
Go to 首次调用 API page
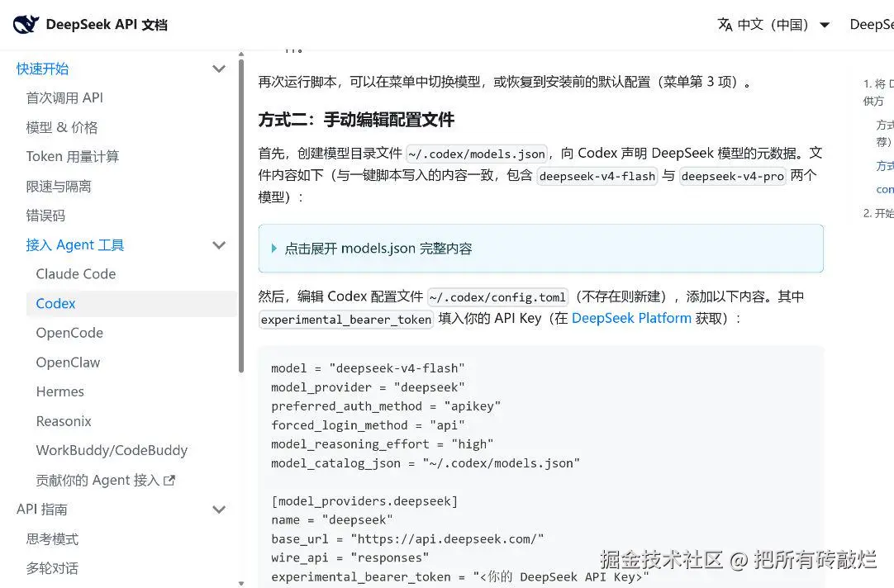pyautogui.click(x=64, y=98)
